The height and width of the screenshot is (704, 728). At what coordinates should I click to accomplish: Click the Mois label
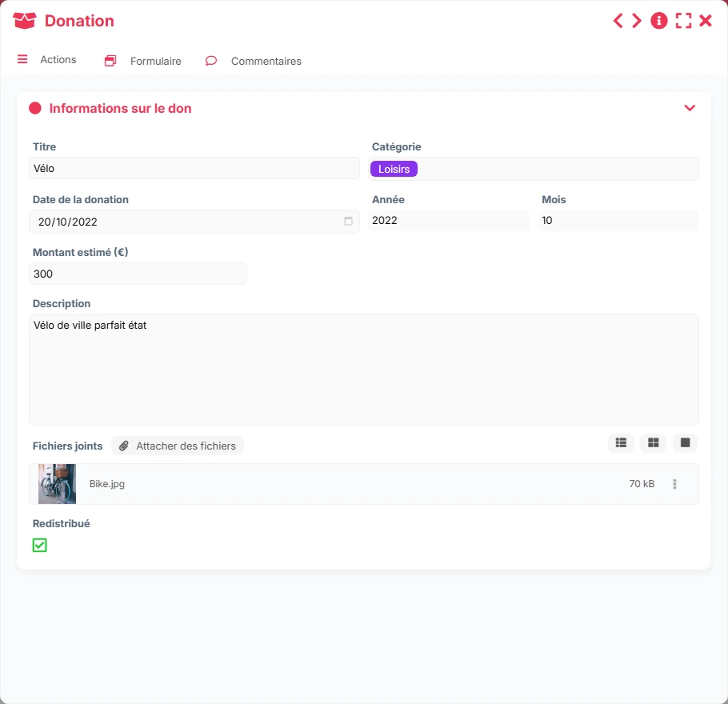coord(554,200)
